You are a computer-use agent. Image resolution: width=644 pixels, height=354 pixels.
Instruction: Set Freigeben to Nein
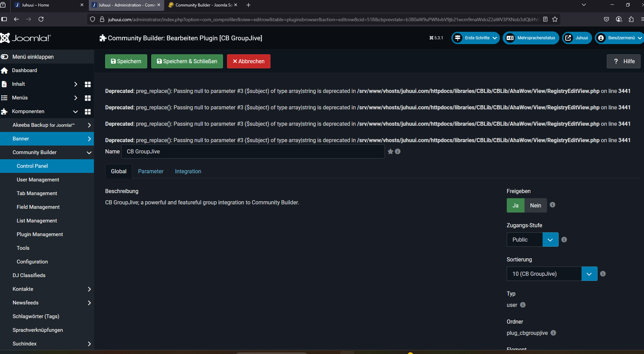pos(535,205)
